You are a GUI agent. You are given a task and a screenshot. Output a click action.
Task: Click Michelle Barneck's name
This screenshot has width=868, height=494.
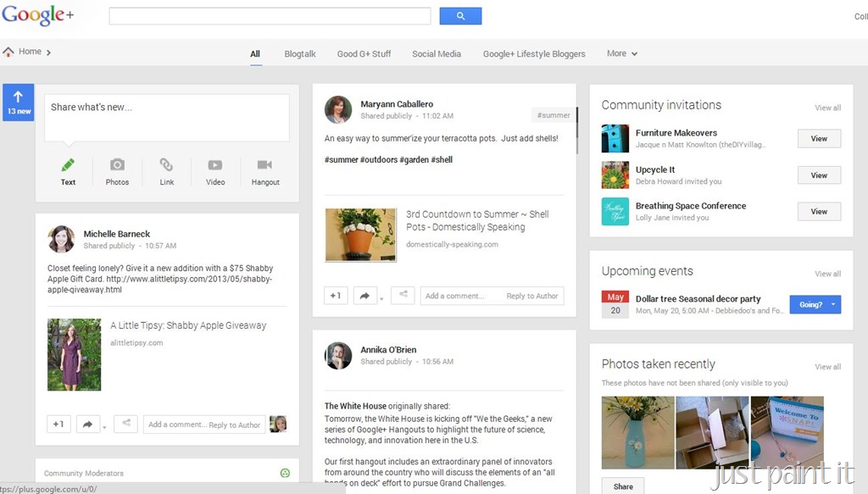click(x=117, y=234)
